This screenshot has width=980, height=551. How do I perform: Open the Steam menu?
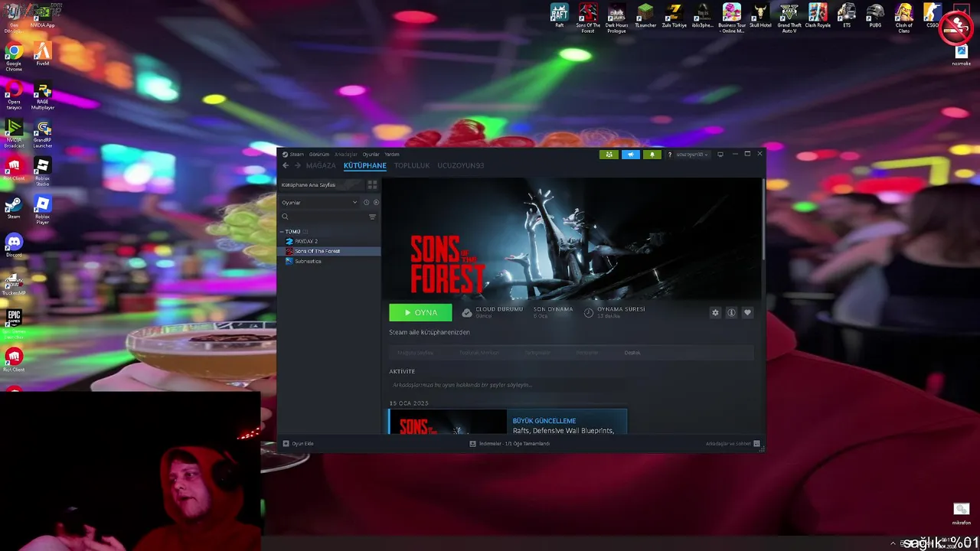pyautogui.click(x=293, y=155)
